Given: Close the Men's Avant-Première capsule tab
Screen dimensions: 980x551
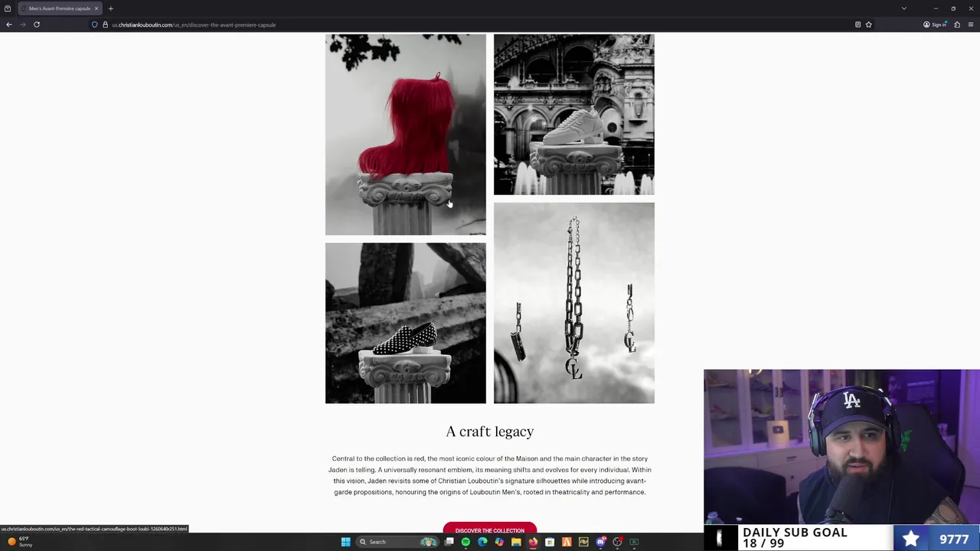Looking at the screenshot, I should [96, 8].
